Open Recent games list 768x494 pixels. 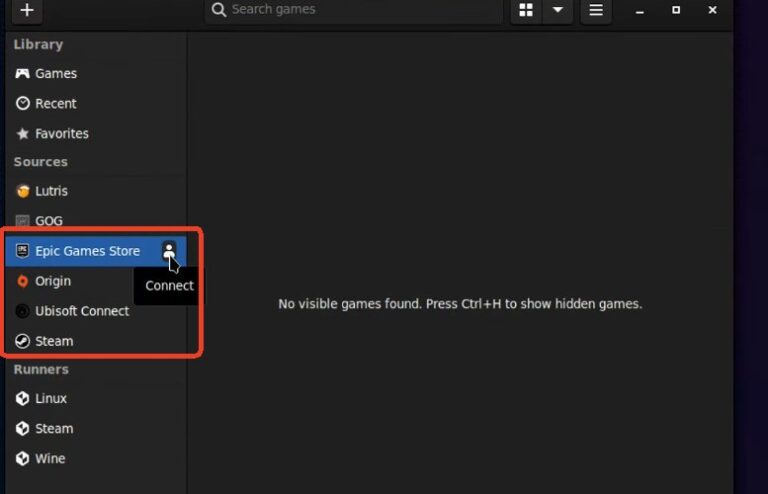coord(96,103)
